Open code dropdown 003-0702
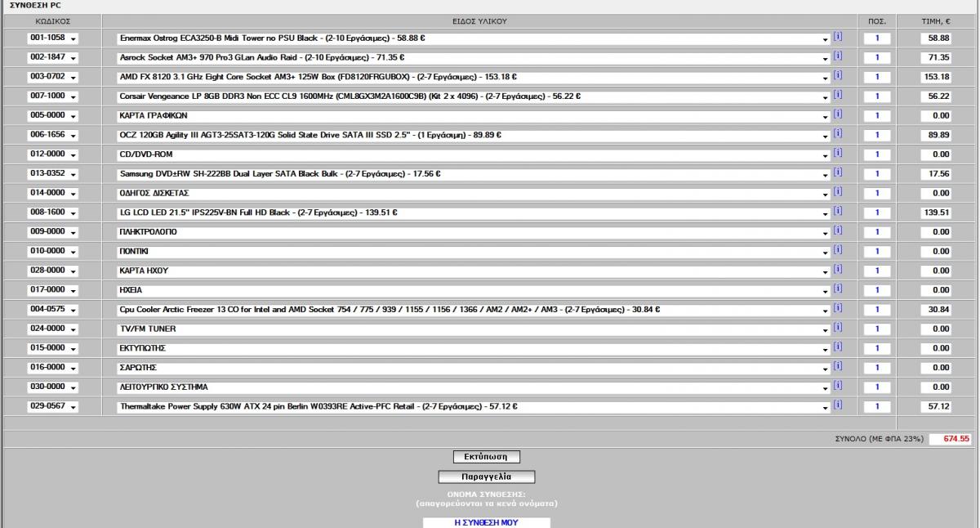This screenshot has height=528, width=980. pyautogui.click(x=52, y=77)
